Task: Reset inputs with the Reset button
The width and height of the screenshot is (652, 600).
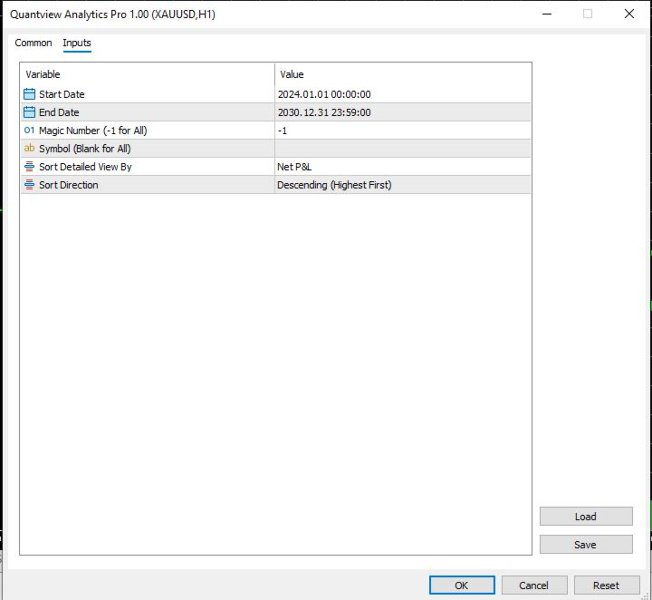Action: (x=606, y=585)
